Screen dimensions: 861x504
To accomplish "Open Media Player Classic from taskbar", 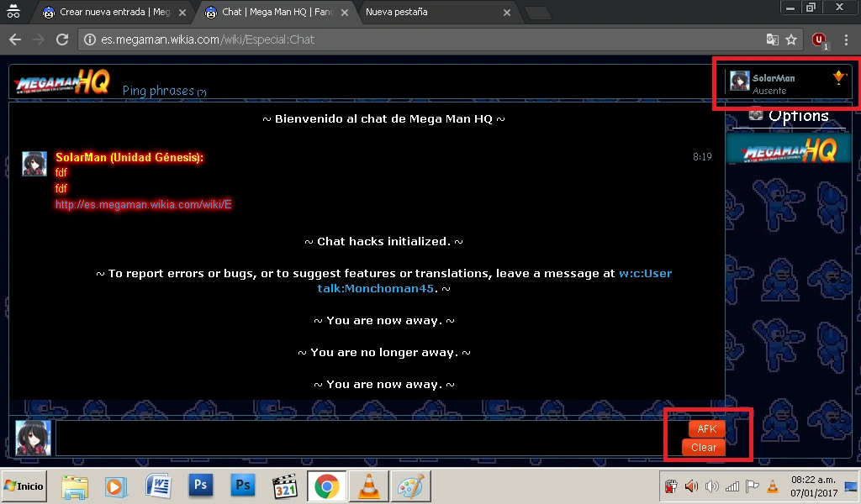I will click(x=284, y=486).
